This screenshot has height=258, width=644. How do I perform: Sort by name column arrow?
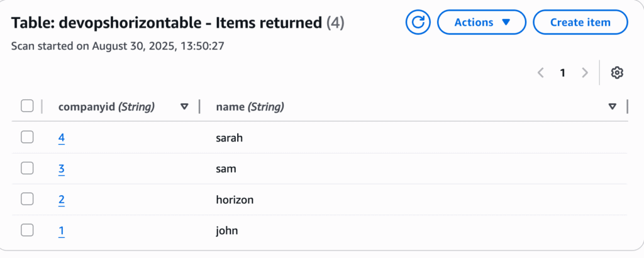tap(613, 107)
